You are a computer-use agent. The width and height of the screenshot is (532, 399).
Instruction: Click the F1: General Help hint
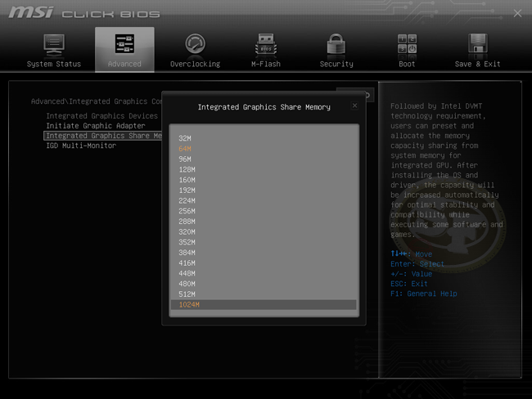pos(424,294)
